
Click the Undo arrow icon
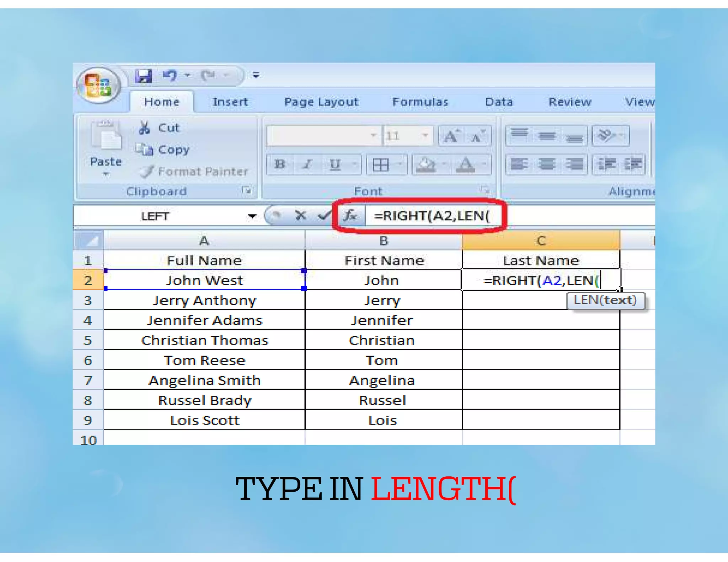click(170, 75)
